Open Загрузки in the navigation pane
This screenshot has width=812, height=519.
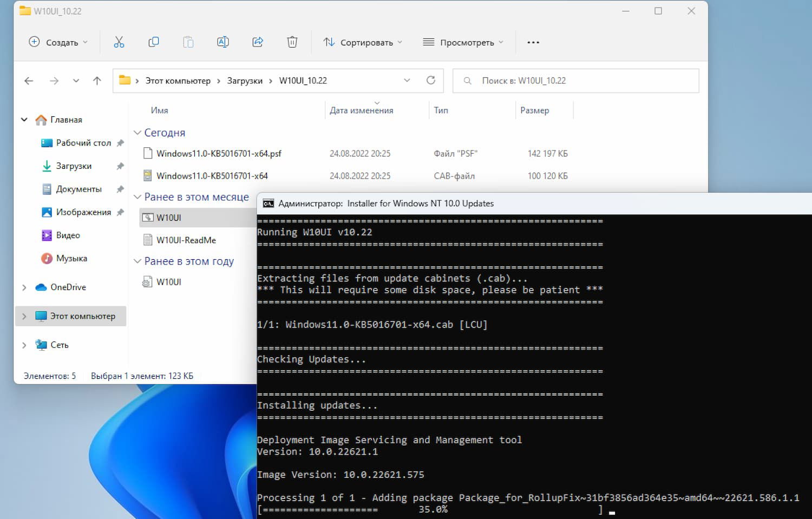[x=74, y=166]
